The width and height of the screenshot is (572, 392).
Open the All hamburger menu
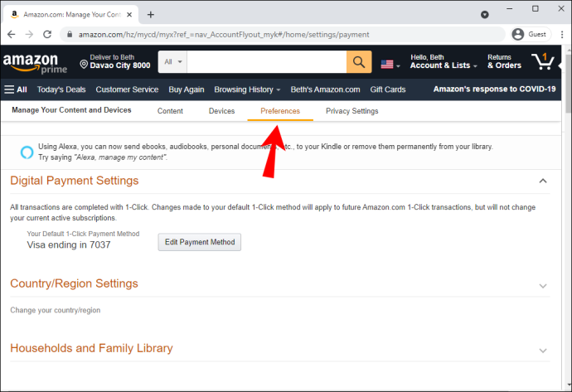pos(16,90)
